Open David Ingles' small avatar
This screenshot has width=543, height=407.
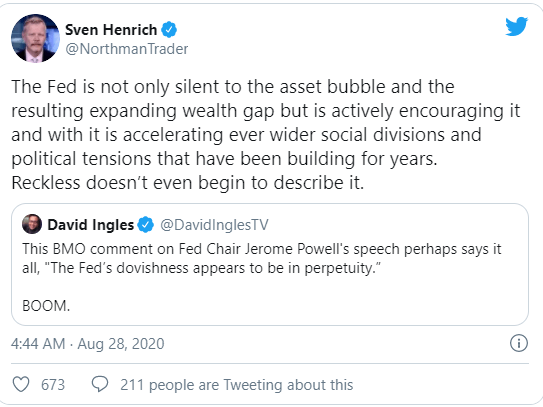(x=32, y=224)
